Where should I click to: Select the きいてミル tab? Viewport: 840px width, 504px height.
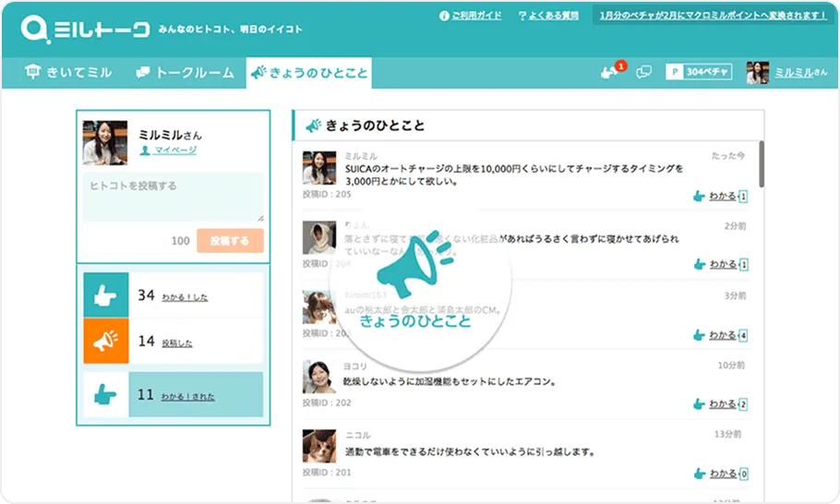tap(70, 73)
